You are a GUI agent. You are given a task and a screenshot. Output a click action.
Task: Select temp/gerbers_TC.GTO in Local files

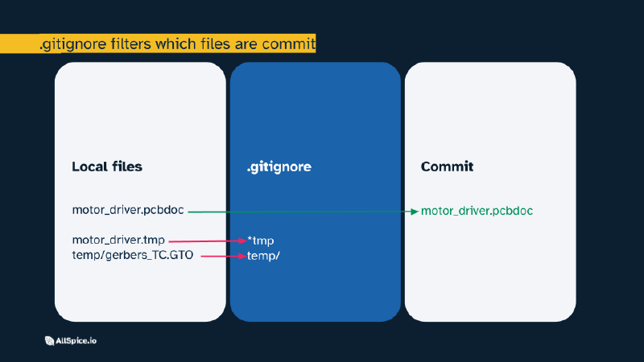pos(133,256)
